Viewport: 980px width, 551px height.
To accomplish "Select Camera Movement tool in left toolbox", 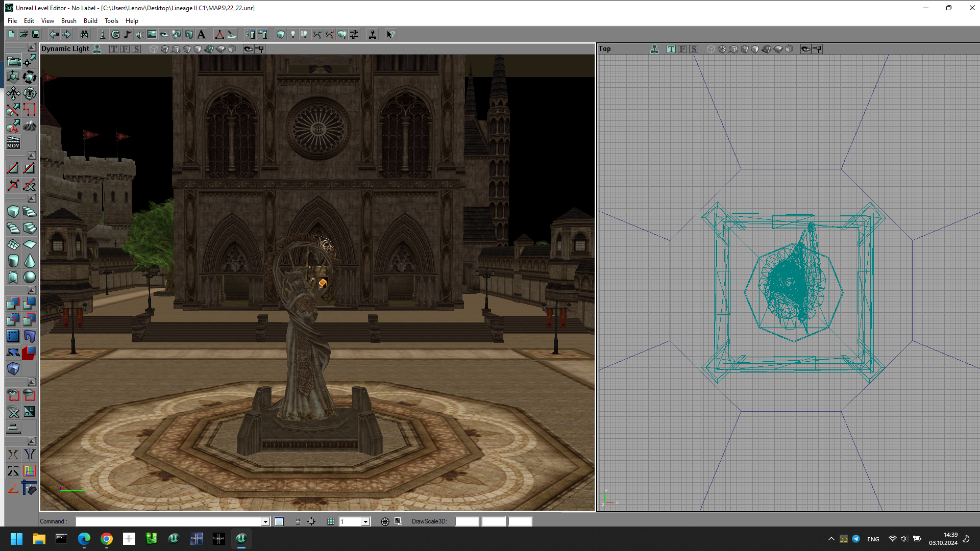I will [x=13, y=61].
